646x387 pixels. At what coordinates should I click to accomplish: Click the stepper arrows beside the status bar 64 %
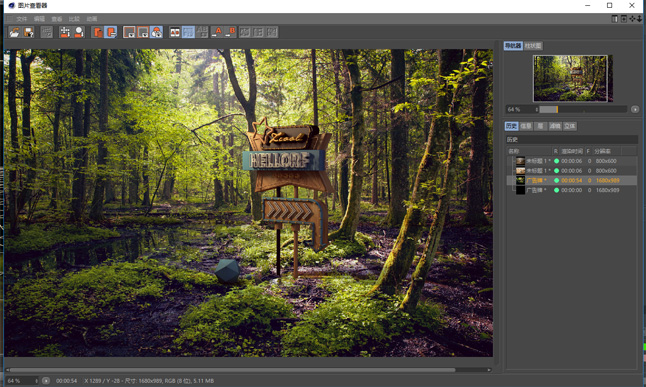(x=37, y=381)
